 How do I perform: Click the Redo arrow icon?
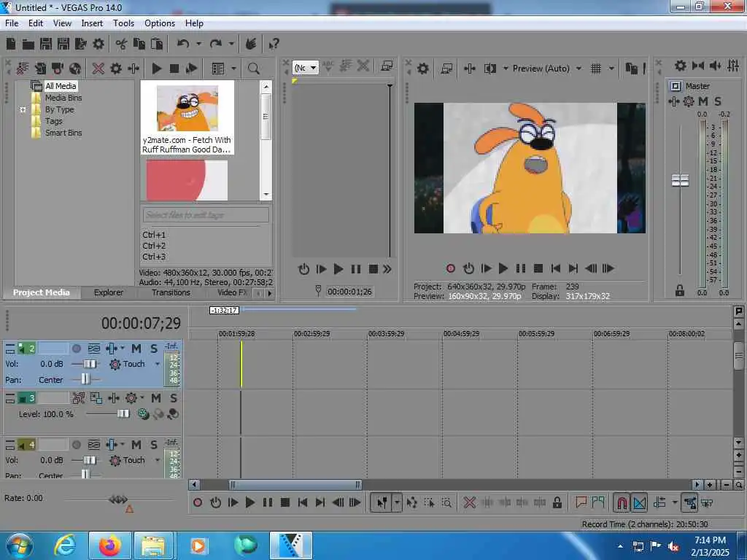tap(216, 44)
